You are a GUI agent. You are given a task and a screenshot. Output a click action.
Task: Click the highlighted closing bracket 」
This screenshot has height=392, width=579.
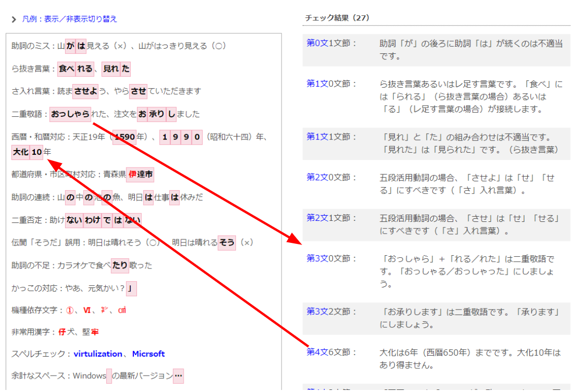point(131,288)
